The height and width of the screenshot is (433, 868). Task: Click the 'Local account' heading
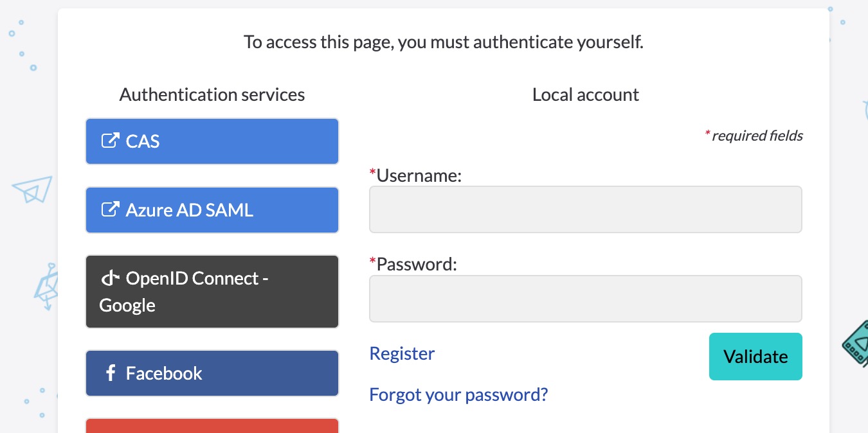[x=586, y=95]
